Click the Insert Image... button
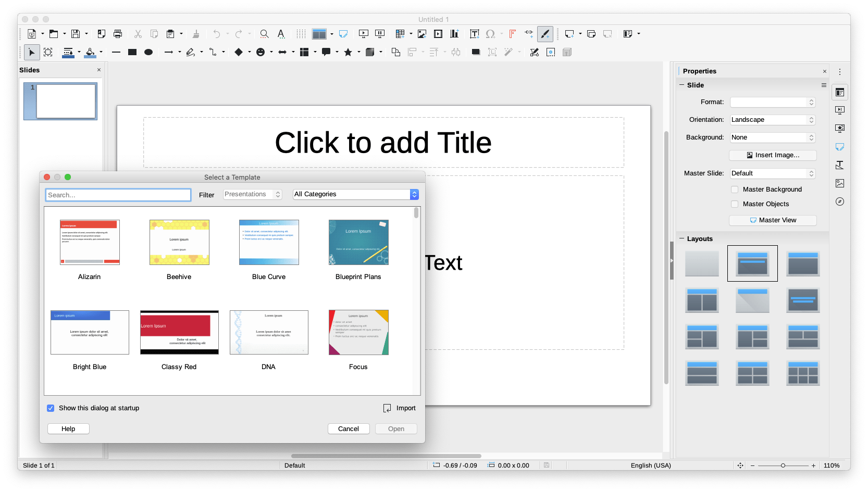This screenshot has width=868, height=492. pos(773,155)
